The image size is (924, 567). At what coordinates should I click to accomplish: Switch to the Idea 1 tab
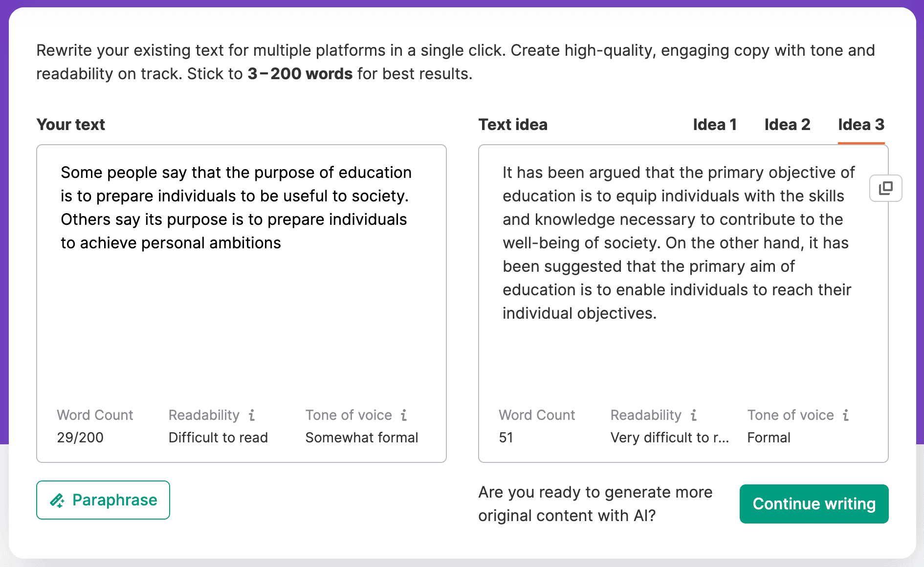(x=714, y=125)
